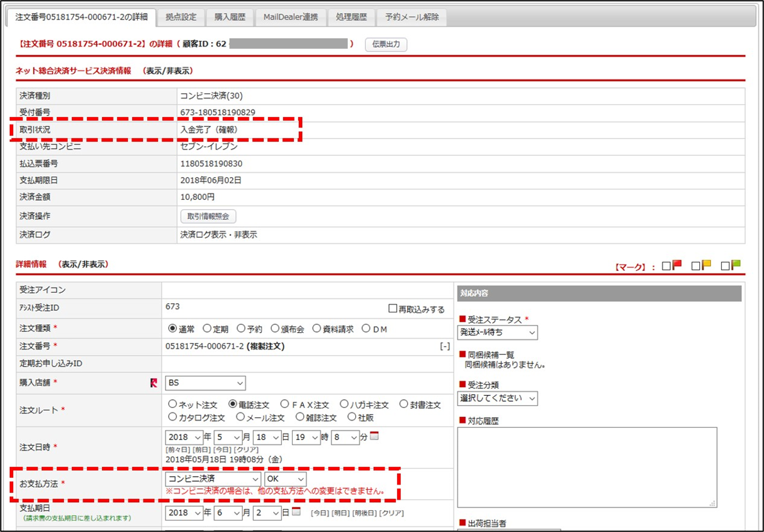Open the calendar icon beside order date
Viewport: 764px width, 532px height.
(374, 436)
